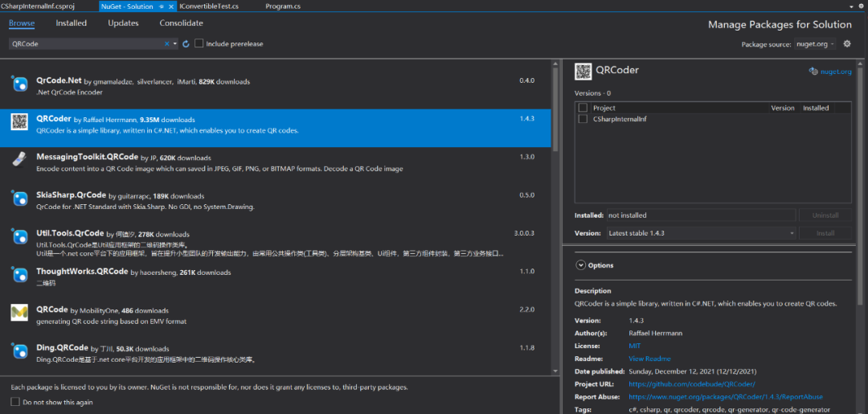Clear the QRCode search text with X
868x414 pixels.
coord(166,43)
